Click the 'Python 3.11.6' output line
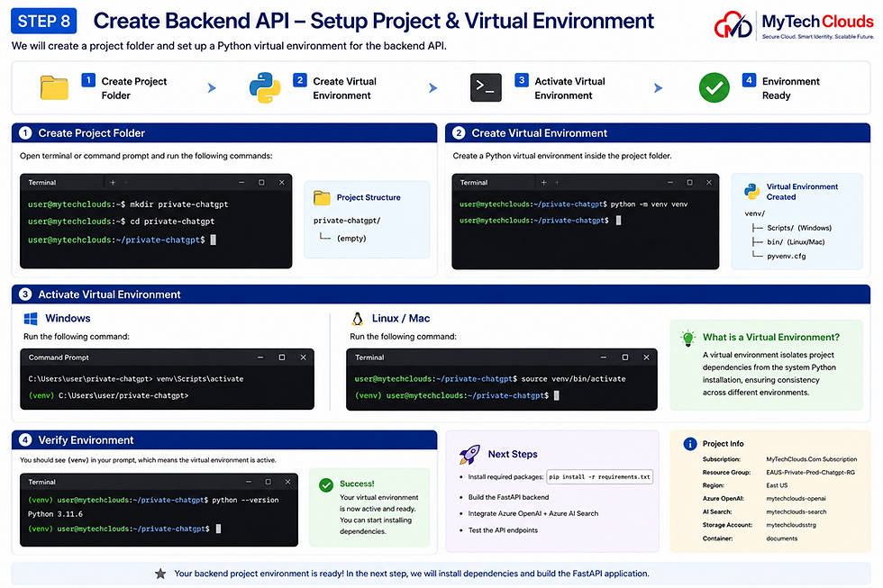 (x=55, y=514)
